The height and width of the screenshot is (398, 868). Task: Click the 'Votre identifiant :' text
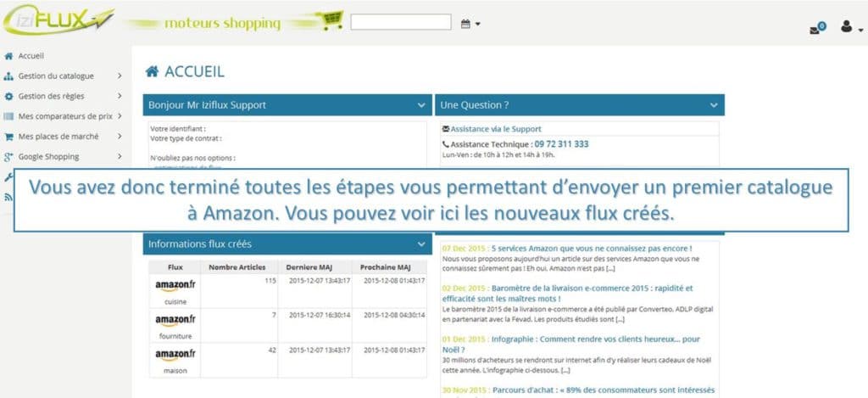(178, 129)
